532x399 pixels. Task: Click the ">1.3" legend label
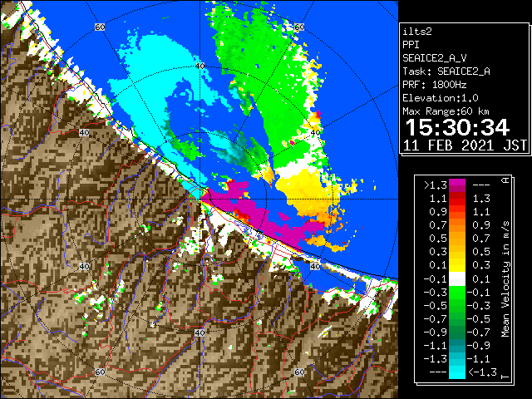click(436, 185)
